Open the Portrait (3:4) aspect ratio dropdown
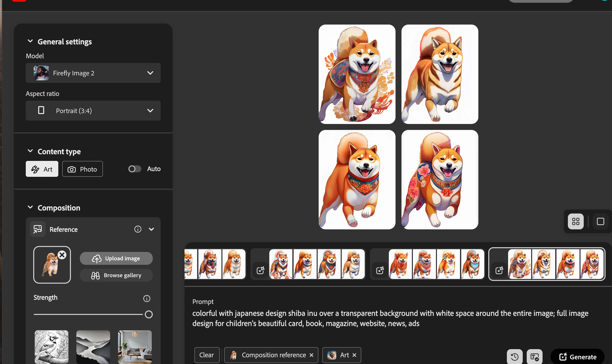The width and height of the screenshot is (612, 364). (93, 111)
